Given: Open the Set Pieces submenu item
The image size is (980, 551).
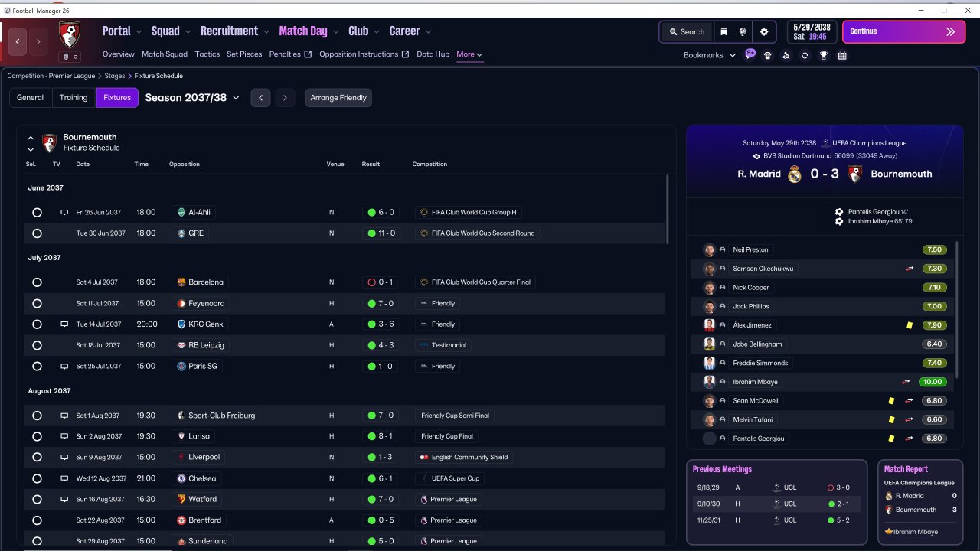Looking at the screenshot, I should pyautogui.click(x=244, y=54).
